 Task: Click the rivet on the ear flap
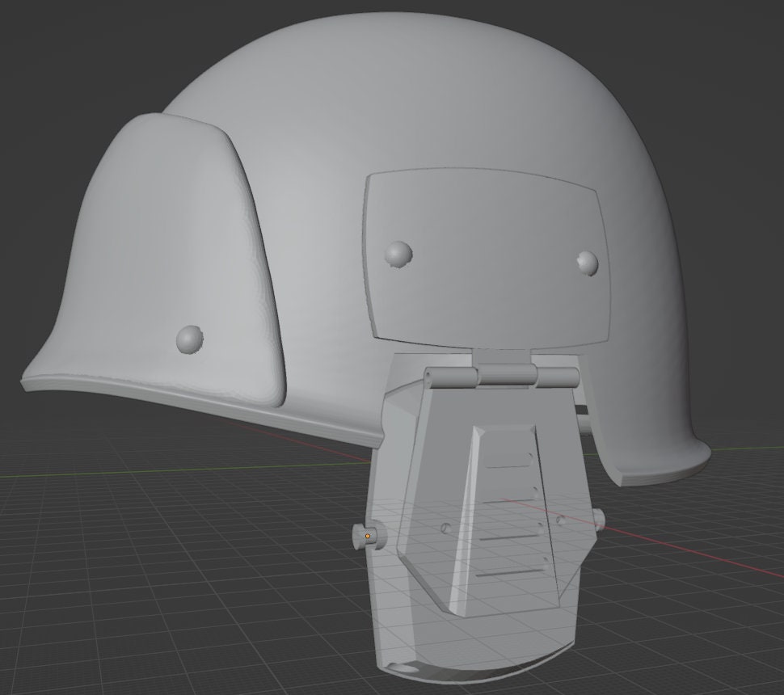[188, 336]
